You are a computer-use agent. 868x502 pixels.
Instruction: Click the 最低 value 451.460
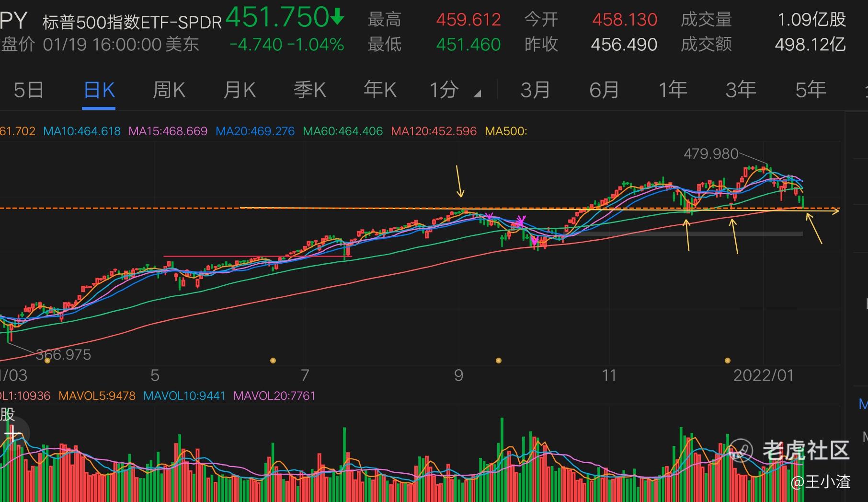[x=468, y=45]
